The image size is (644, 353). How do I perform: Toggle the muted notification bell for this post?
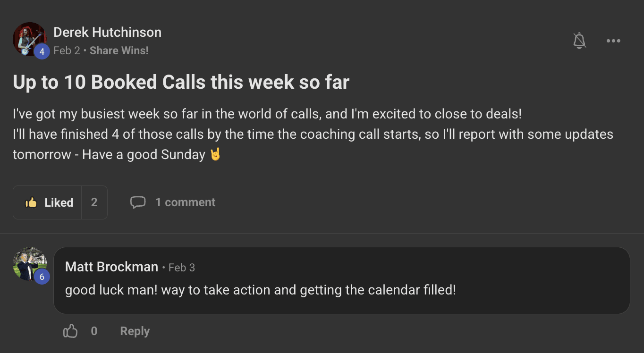coord(579,41)
